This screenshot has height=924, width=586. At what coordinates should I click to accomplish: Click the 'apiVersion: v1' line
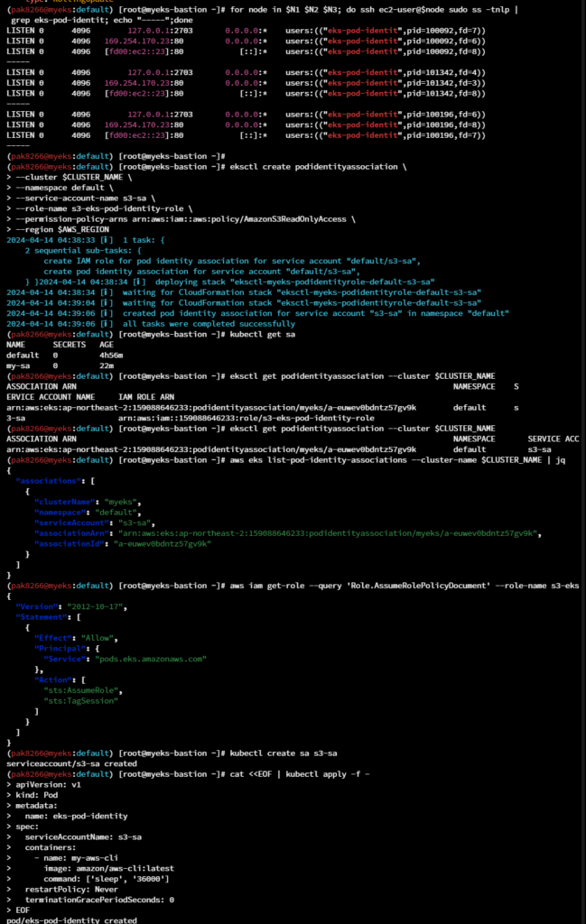49,785
